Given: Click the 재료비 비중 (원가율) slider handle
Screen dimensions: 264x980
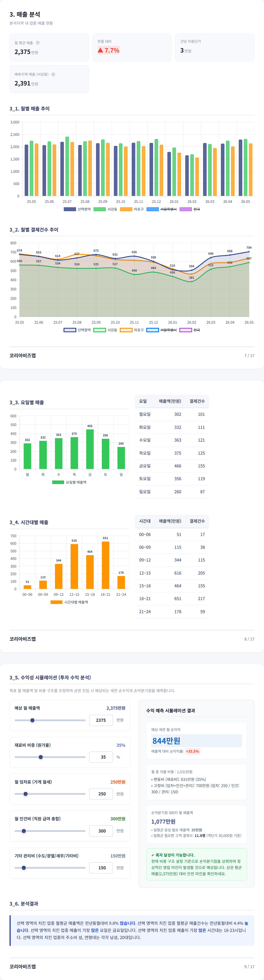Looking at the screenshot, I should (41, 757).
